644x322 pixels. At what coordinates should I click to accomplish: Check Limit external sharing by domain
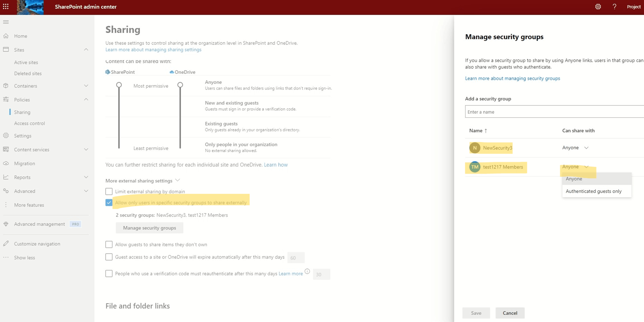109,191
